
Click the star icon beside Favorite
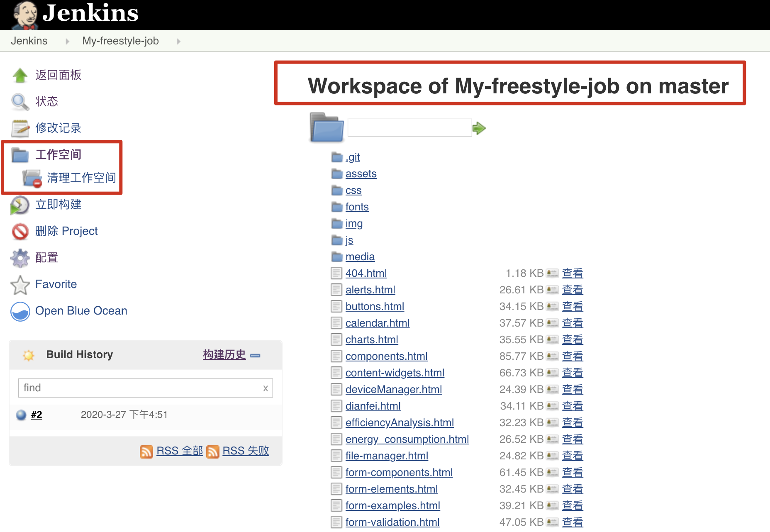point(20,285)
